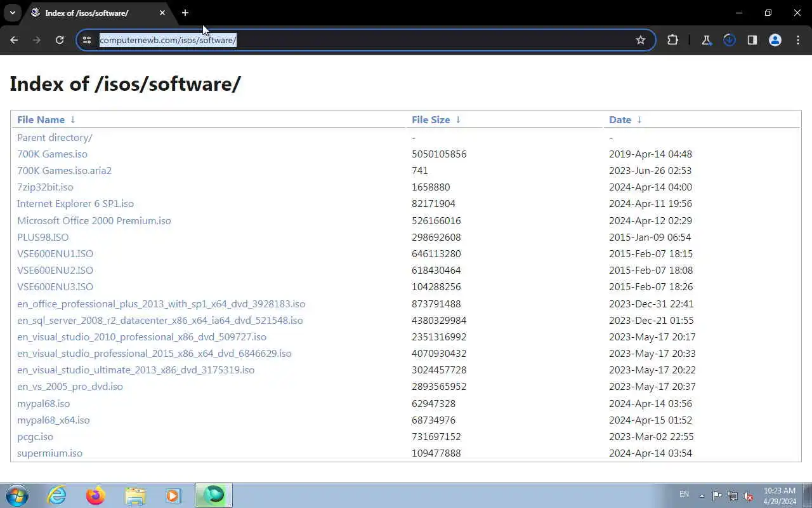Screen dimensions: 812x508
Task: Download Microsoft Office 2000 Premium.iso
Action: pos(94,220)
